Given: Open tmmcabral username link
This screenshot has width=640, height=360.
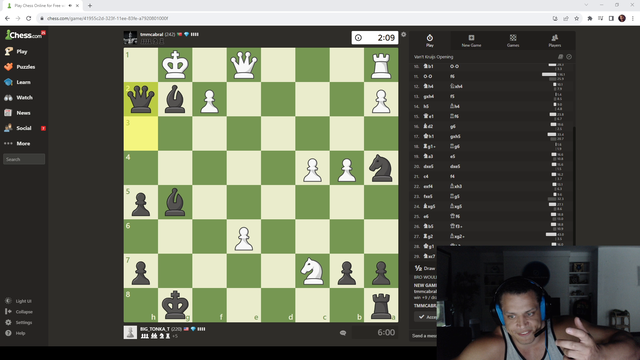Looking at the screenshot, I should [x=151, y=34].
